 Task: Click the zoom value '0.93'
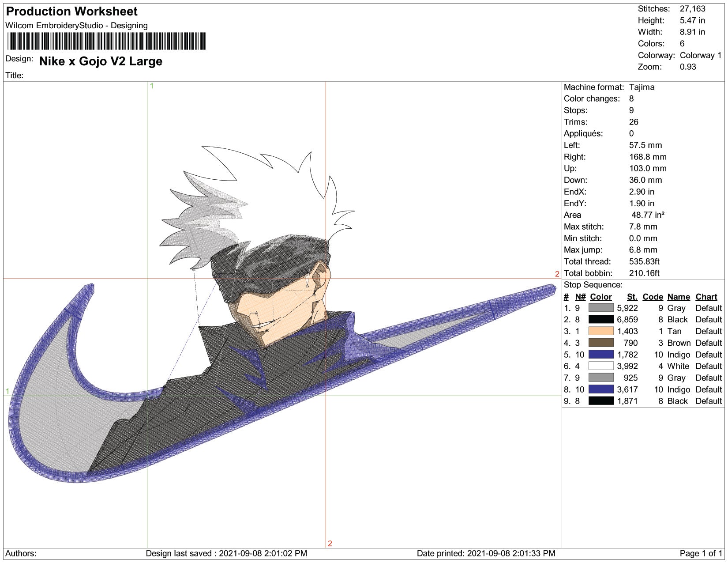[x=688, y=67]
